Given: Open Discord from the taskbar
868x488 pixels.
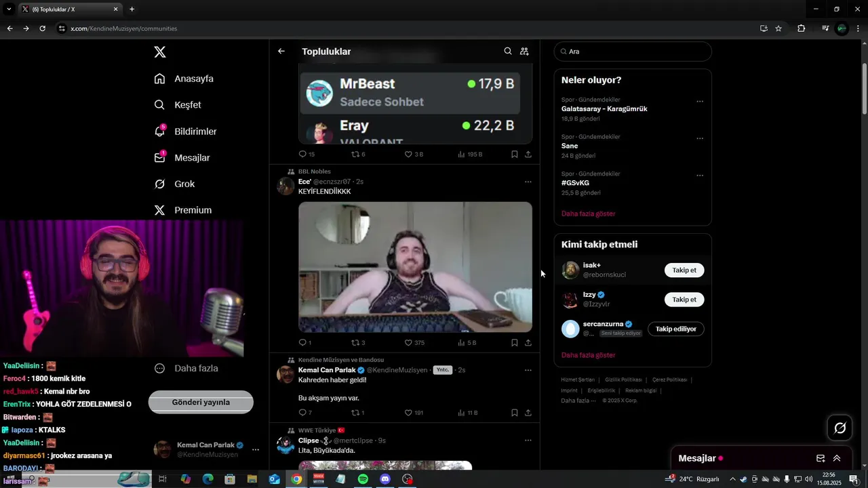Looking at the screenshot, I should [385, 479].
